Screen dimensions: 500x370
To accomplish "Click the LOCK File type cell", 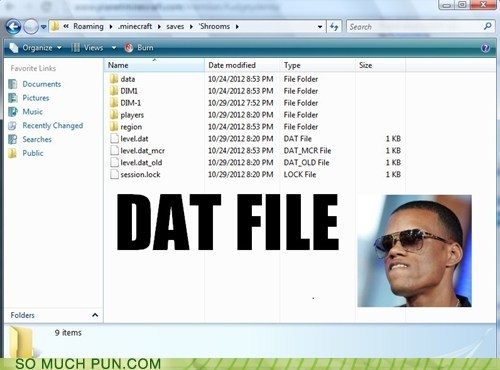I will tap(300, 175).
